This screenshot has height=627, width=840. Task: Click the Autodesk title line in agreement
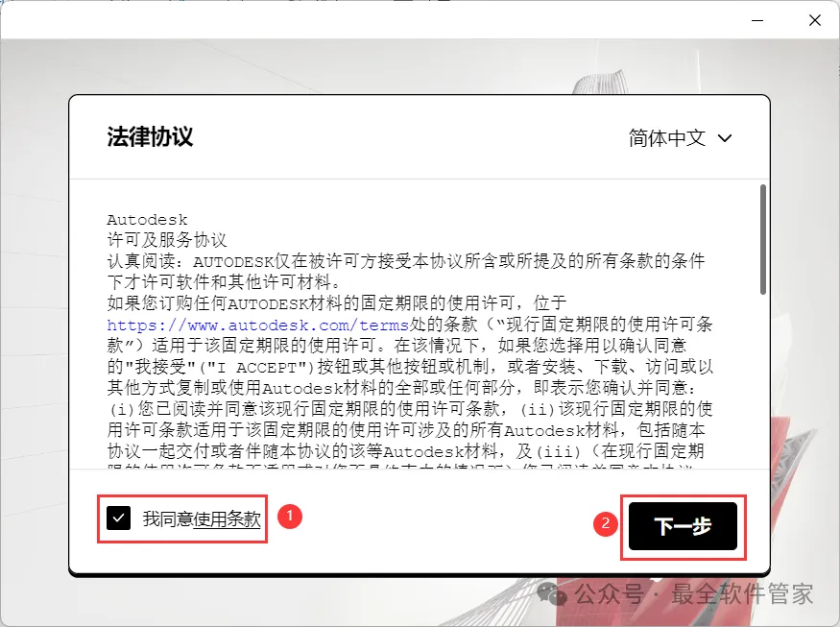coord(147,220)
